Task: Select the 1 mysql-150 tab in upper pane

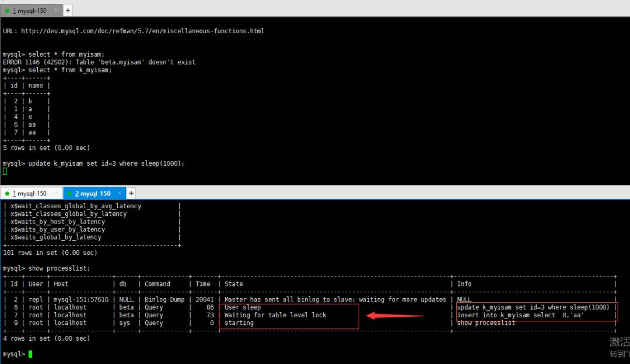Action: coord(29,11)
